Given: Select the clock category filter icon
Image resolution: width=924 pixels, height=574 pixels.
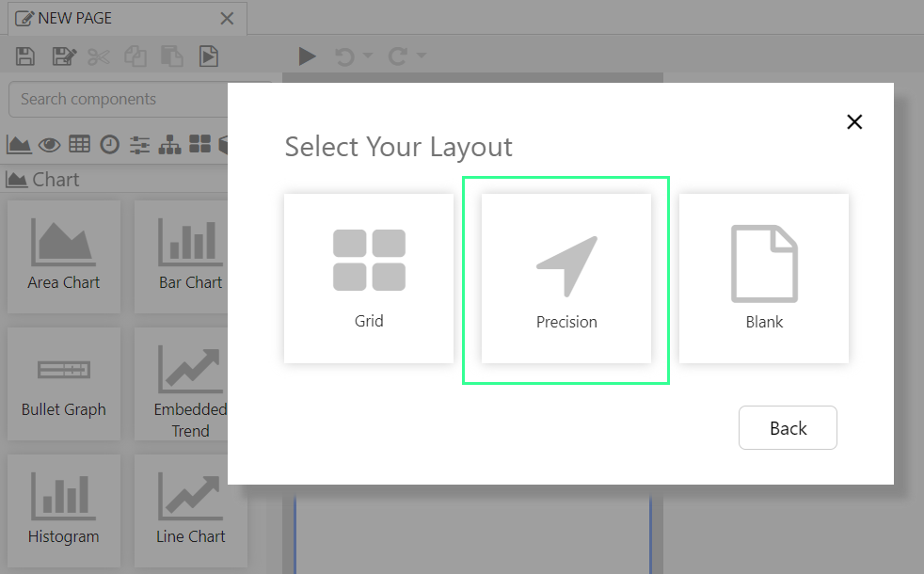Looking at the screenshot, I should click(x=109, y=144).
